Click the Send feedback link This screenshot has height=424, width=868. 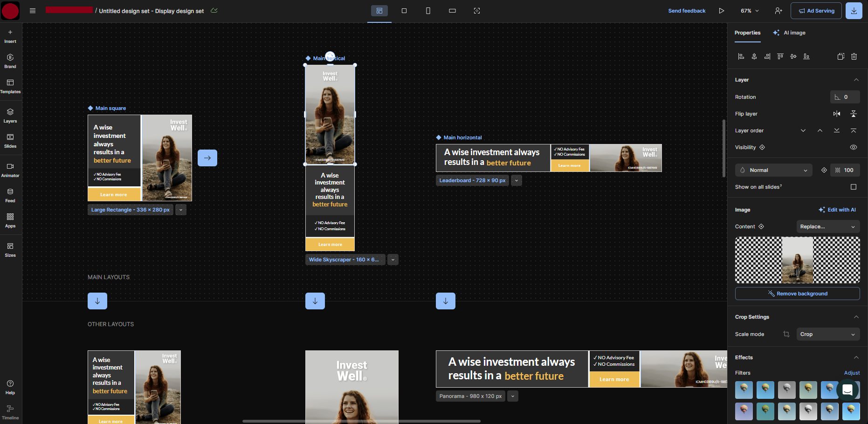687,10
